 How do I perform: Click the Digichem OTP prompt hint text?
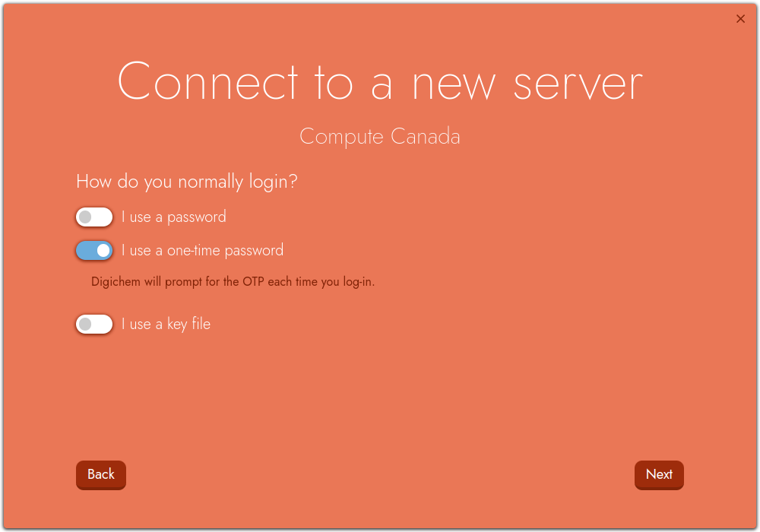pos(233,282)
